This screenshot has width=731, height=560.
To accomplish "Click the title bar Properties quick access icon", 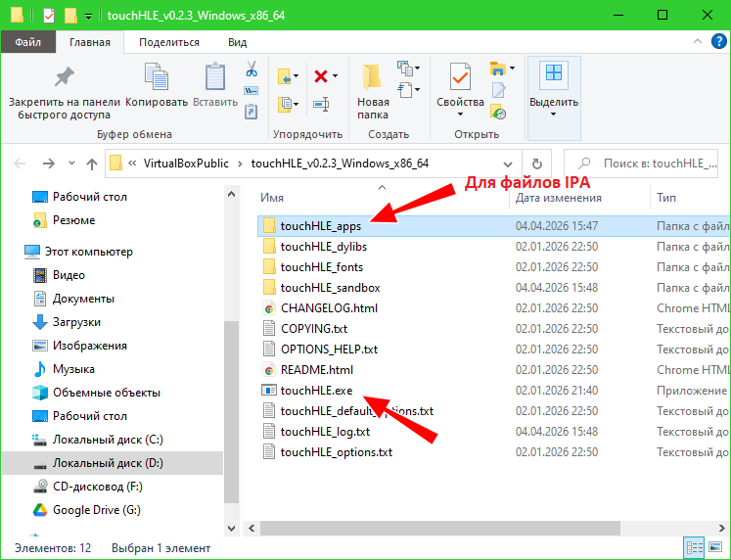I will pos(49,16).
